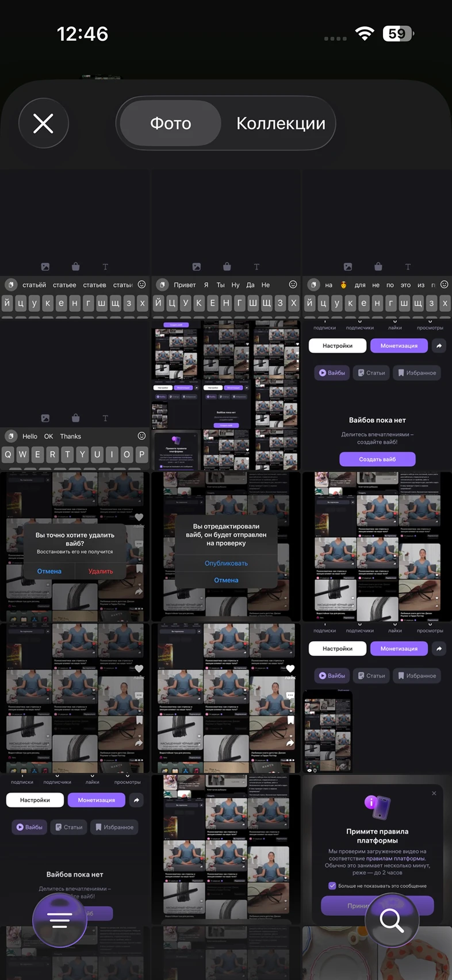The width and height of the screenshot is (452, 980).
Task: Pick screenshot with English 'Hello OK Thanks' keyboard
Action: [x=75, y=395]
